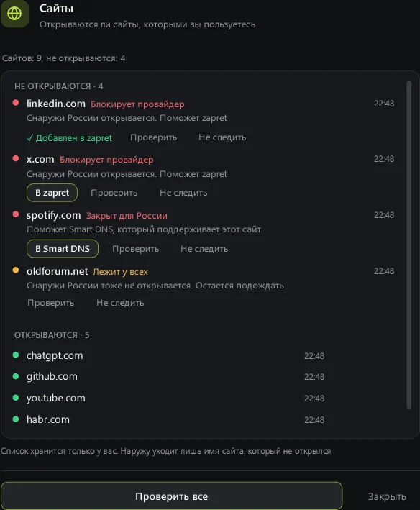Click red status dot beside linkedin.com
The width and height of the screenshot is (420, 510).
(x=16, y=103)
